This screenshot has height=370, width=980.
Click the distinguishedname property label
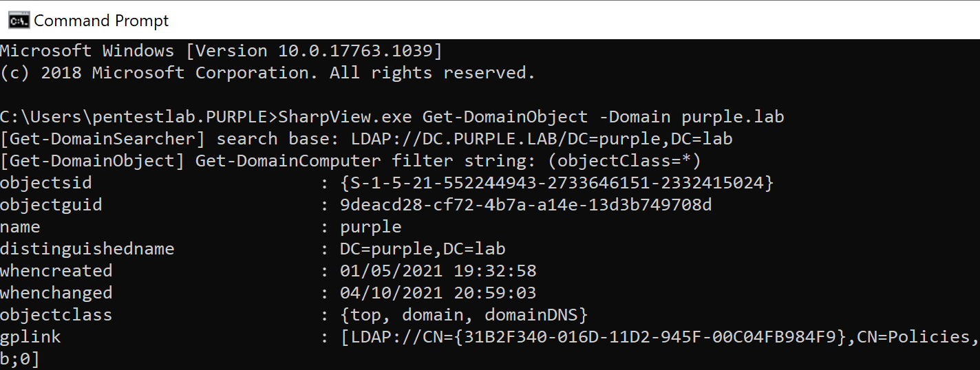point(87,249)
